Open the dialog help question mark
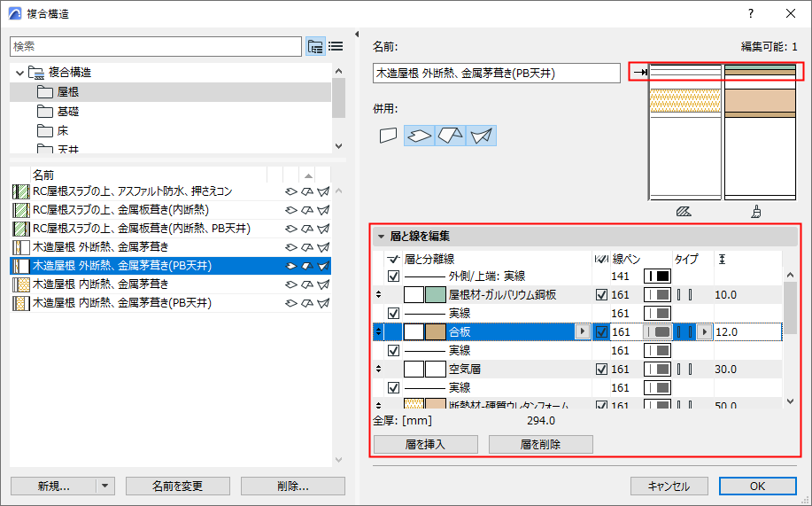Image resolution: width=812 pixels, height=506 pixels. [x=751, y=14]
